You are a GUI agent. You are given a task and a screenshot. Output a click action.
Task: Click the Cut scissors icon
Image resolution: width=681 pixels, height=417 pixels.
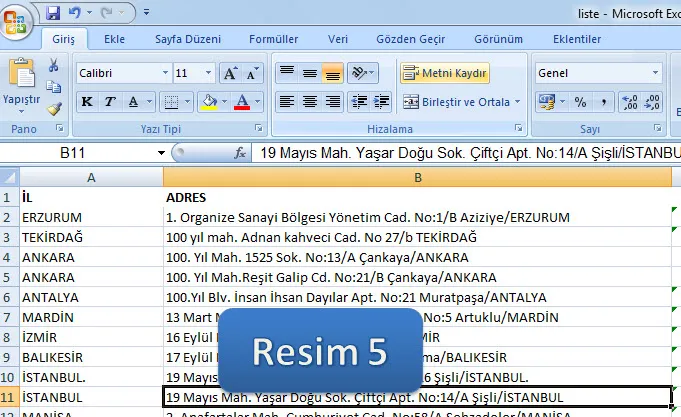pyautogui.click(x=54, y=65)
